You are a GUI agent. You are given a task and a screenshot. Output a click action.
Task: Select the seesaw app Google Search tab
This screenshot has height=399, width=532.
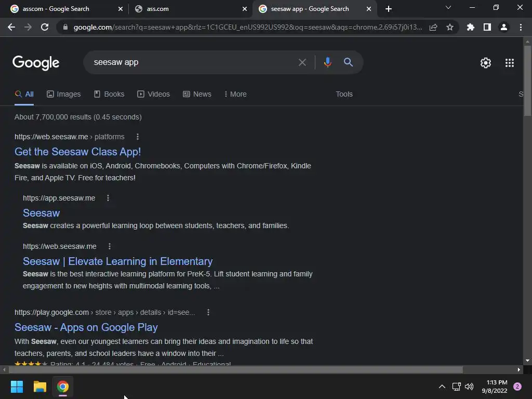(x=314, y=9)
